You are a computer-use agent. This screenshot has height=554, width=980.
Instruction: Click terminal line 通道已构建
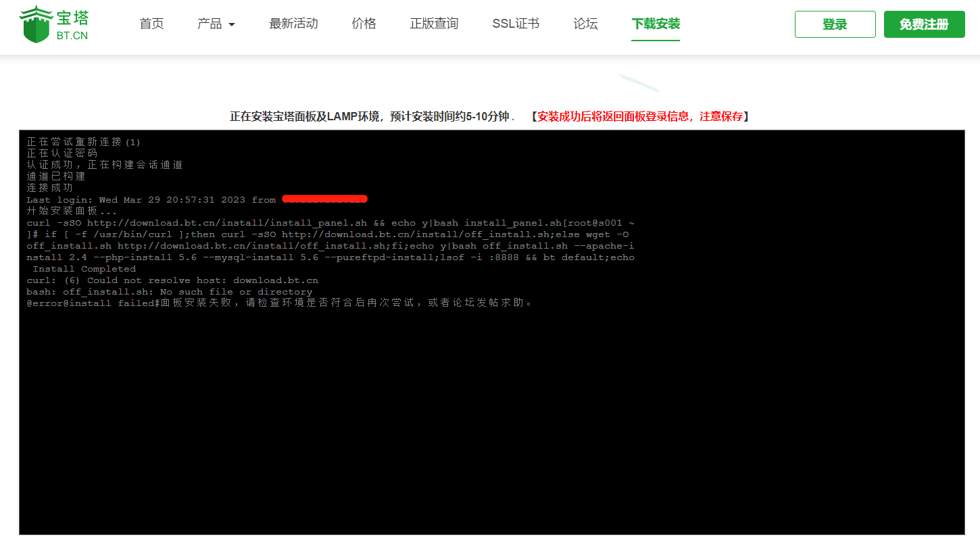point(56,177)
